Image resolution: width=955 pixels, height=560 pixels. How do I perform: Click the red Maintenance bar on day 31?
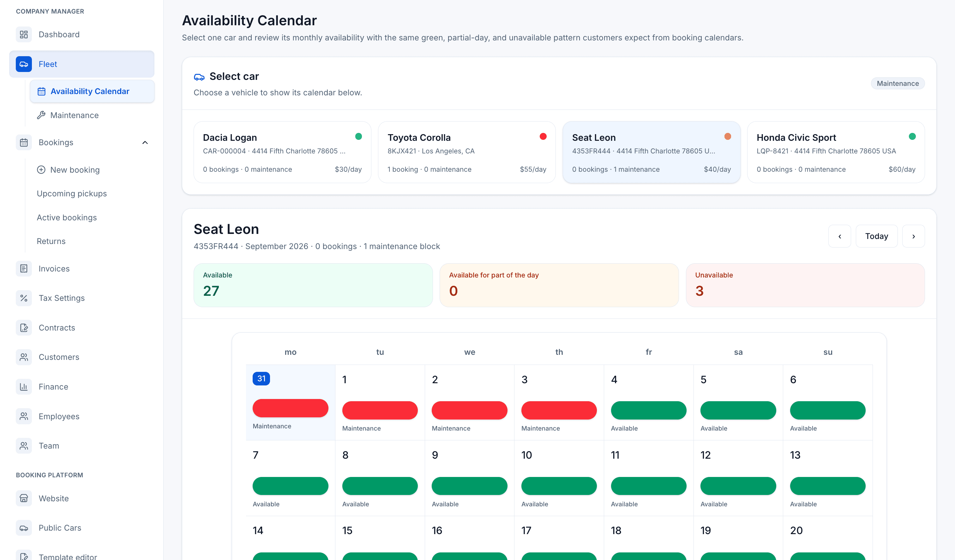[290, 408]
